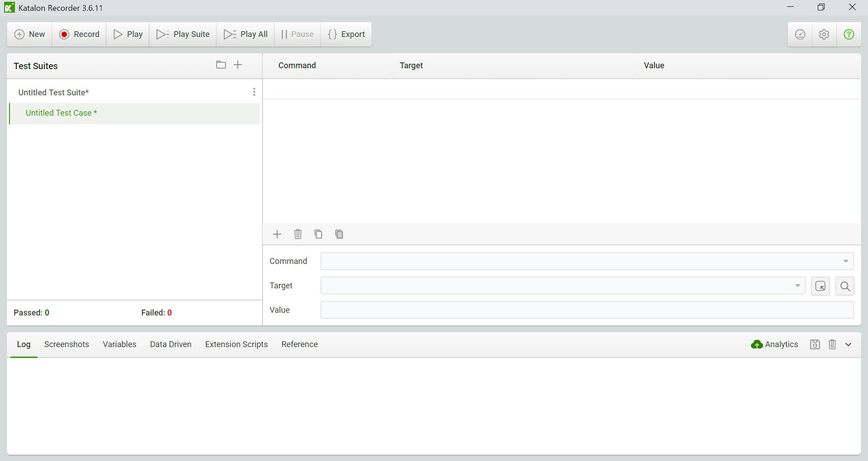Open the green help question mark icon

(x=849, y=34)
